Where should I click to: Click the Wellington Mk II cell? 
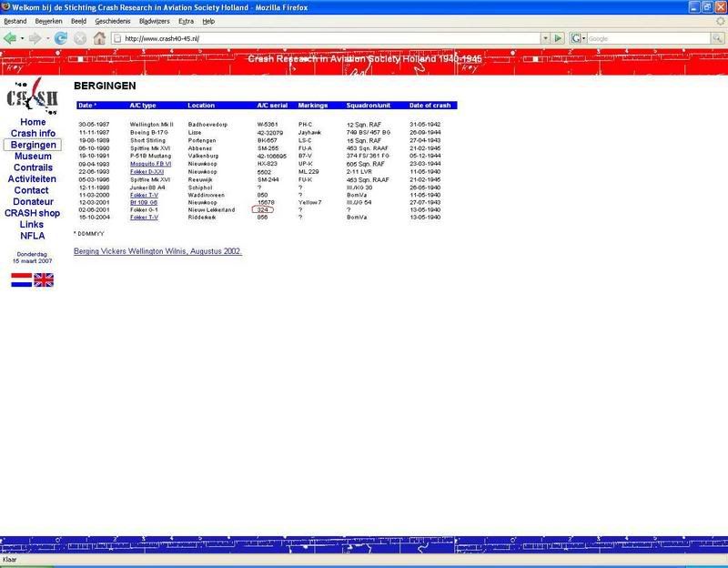[x=151, y=125]
